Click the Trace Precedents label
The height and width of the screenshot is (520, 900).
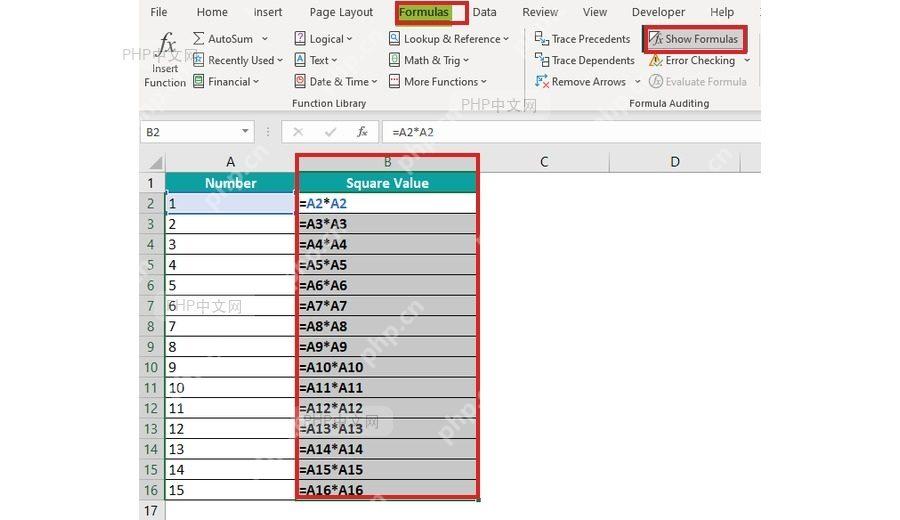[x=591, y=38]
